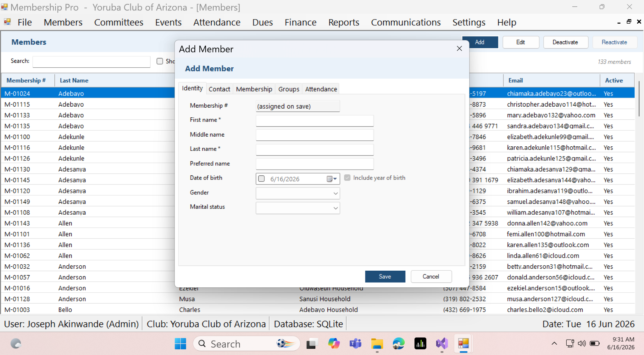Click the Members Search field
This screenshot has height=355, width=644.
91,62
